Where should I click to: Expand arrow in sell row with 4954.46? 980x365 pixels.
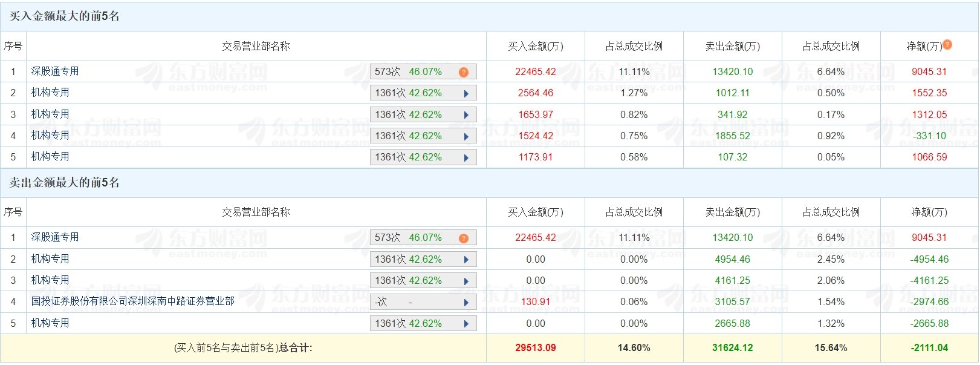(466, 260)
